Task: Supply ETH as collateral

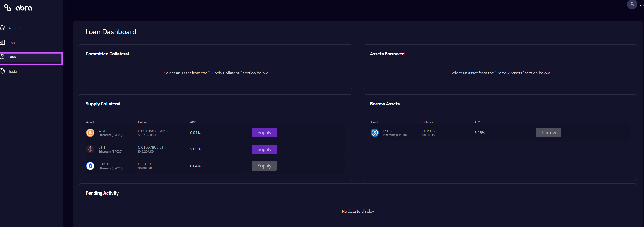Action: tap(264, 149)
